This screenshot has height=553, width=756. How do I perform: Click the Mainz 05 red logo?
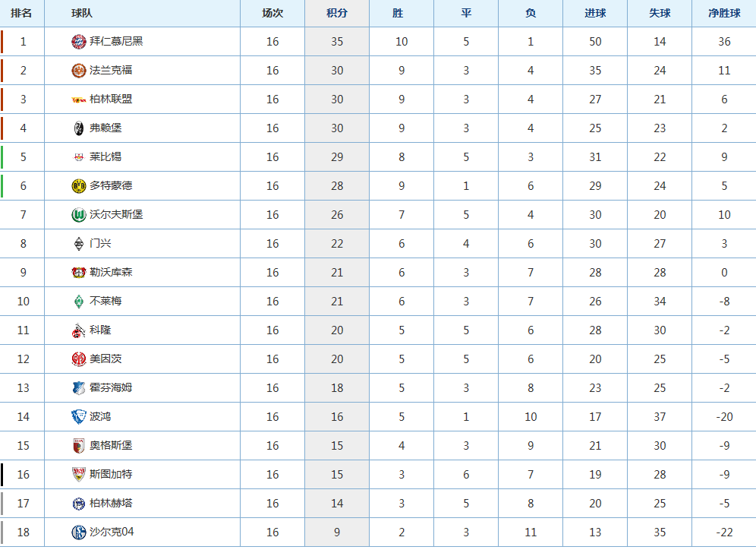pyautogui.click(x=79, y=359)
